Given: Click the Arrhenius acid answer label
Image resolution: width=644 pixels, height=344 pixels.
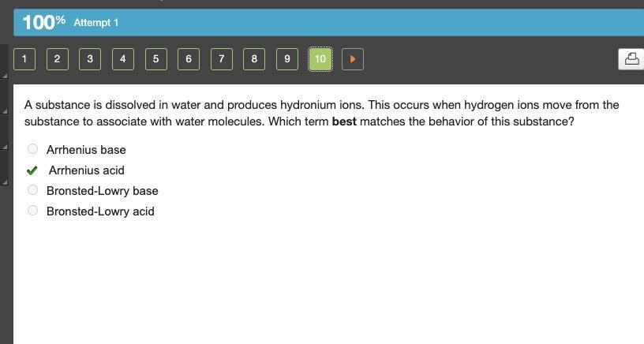Looking at the screenshot, I should (x=87, y=170).
